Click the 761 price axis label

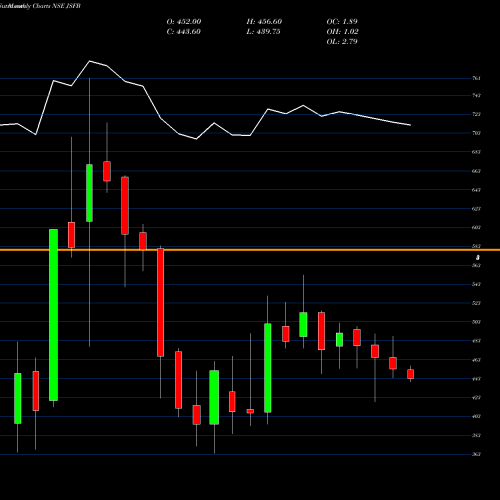(x=476, y=78)
